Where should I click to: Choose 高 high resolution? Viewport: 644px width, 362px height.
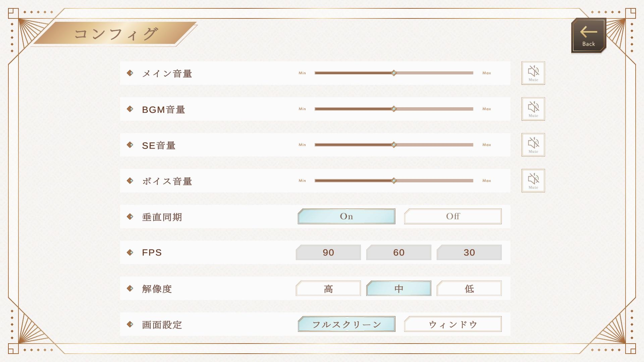coord(328,288)
